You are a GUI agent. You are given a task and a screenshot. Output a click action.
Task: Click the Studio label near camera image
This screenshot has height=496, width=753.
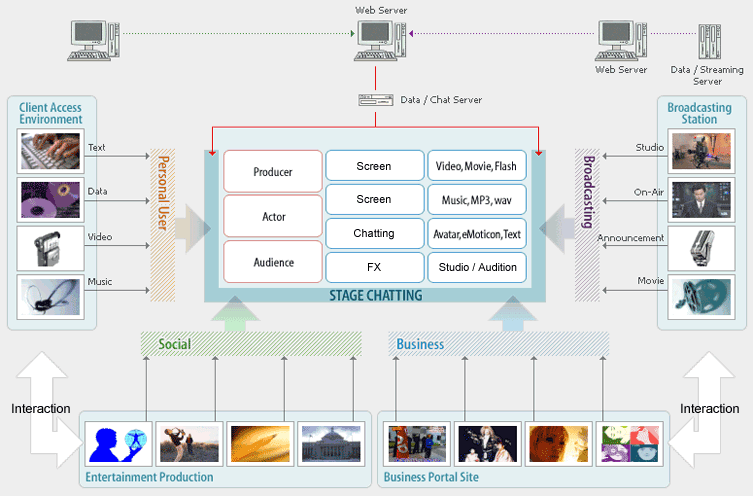[x=650, y=147]
